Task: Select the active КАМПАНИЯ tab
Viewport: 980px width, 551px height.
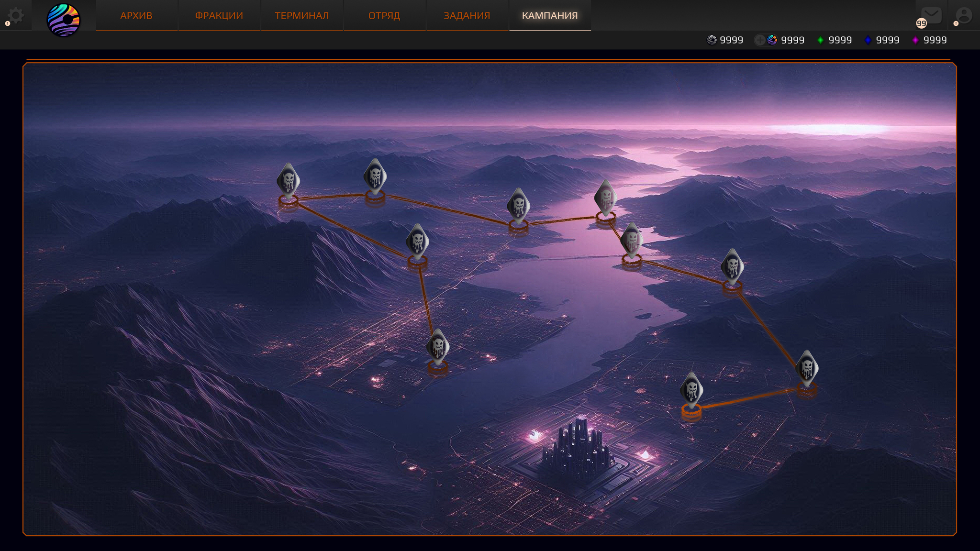Action: tap(550, 15)
